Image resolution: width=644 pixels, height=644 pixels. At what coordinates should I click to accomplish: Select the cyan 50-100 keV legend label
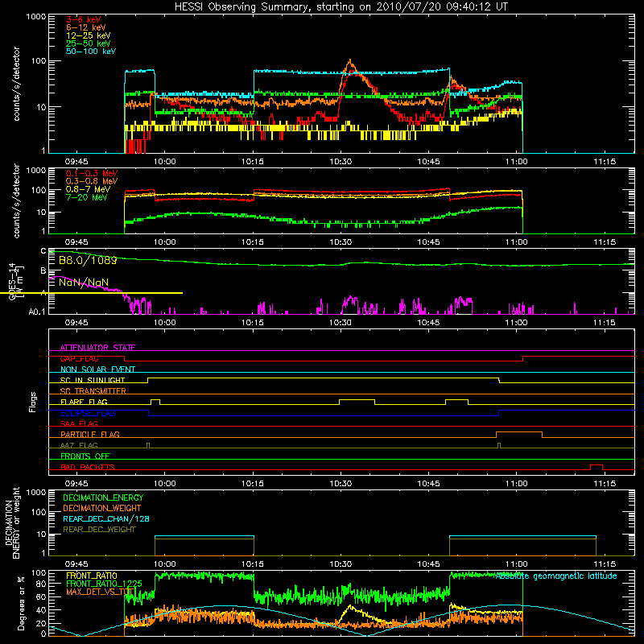(91, 52)
